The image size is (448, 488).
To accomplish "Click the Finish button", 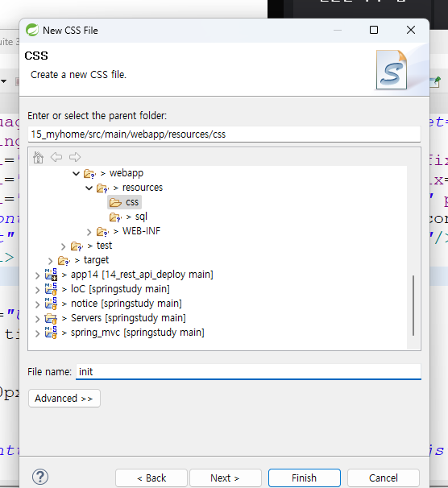I will (x=304, y=478).
